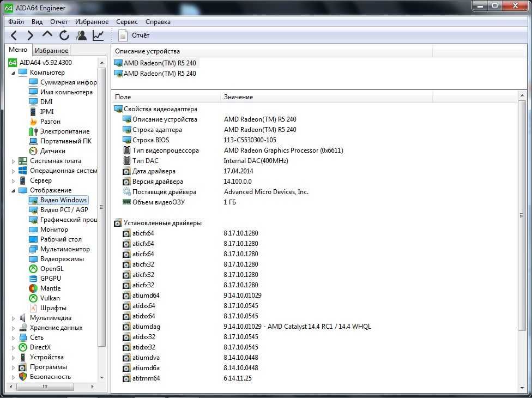532x398 pixels.
Task: Open the Вид menu
Action: tap(37, 22)
